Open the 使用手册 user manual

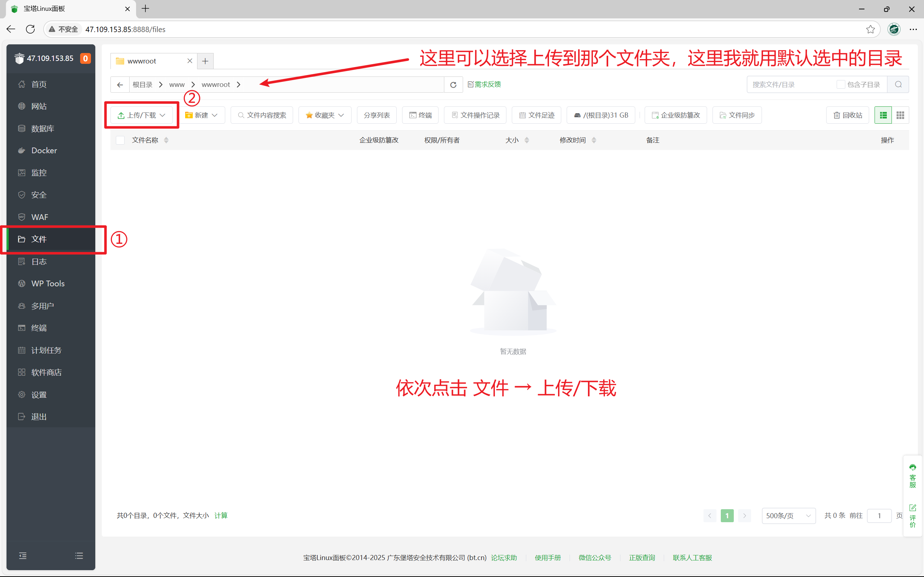(548, 558)
